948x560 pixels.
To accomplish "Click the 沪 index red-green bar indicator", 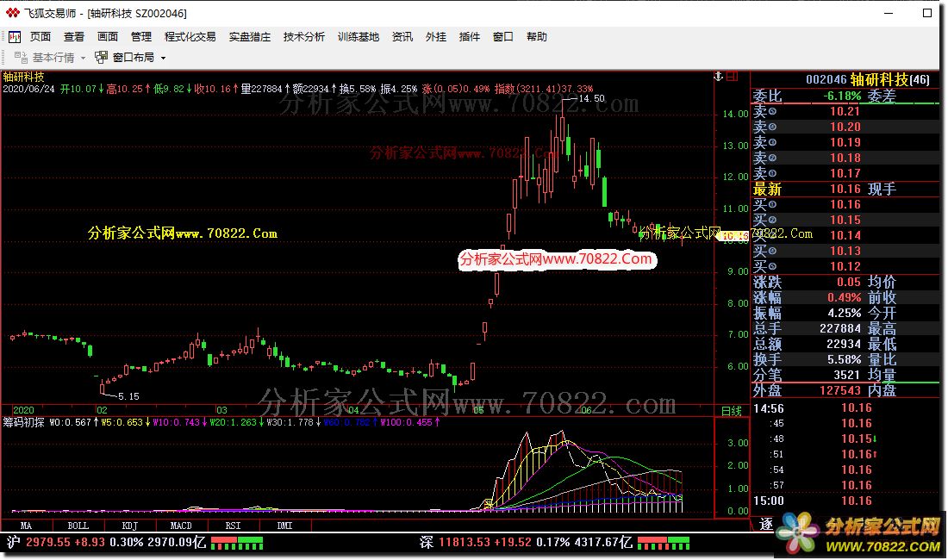I will [x=237, y=543].
